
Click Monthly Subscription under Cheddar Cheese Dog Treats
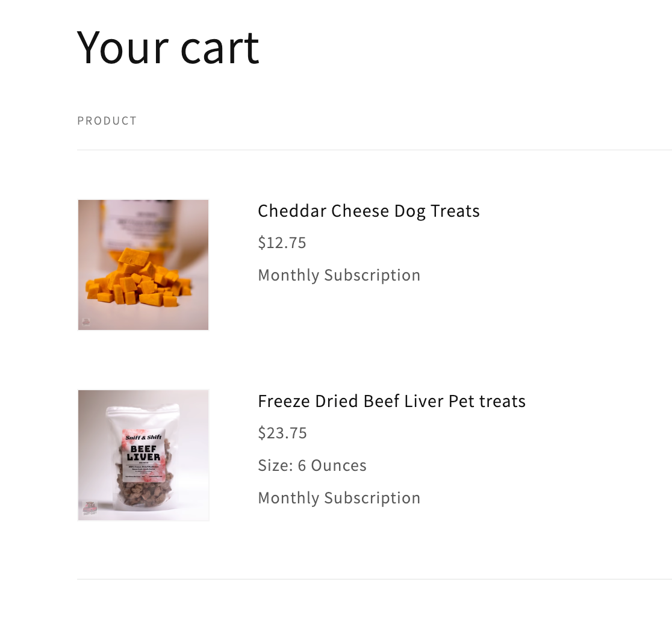[339, 275]
